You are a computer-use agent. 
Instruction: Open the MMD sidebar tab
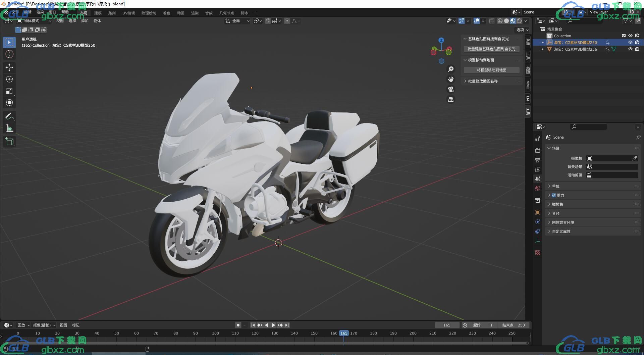[528, 85]
